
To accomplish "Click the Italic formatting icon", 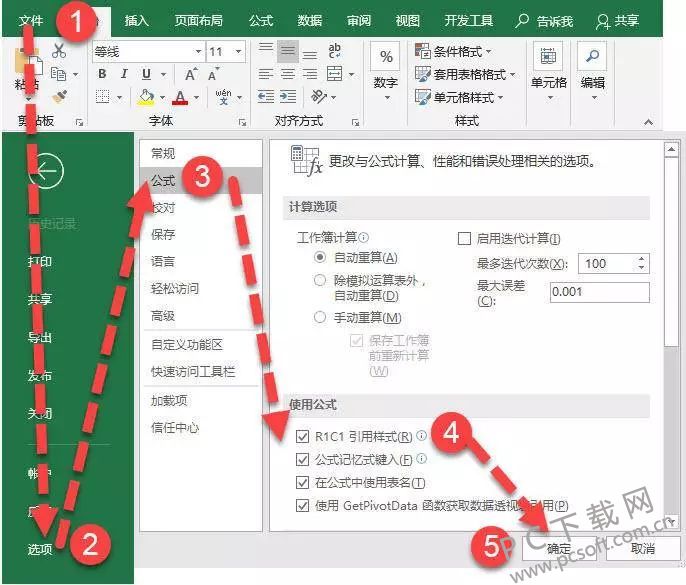I will pos(125,74).
